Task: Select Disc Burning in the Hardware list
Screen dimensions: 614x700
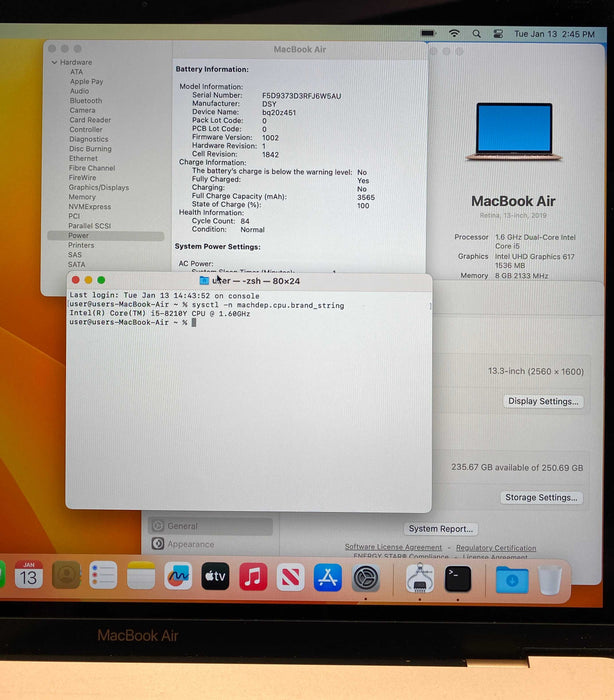Action: (x=90, y=149)
